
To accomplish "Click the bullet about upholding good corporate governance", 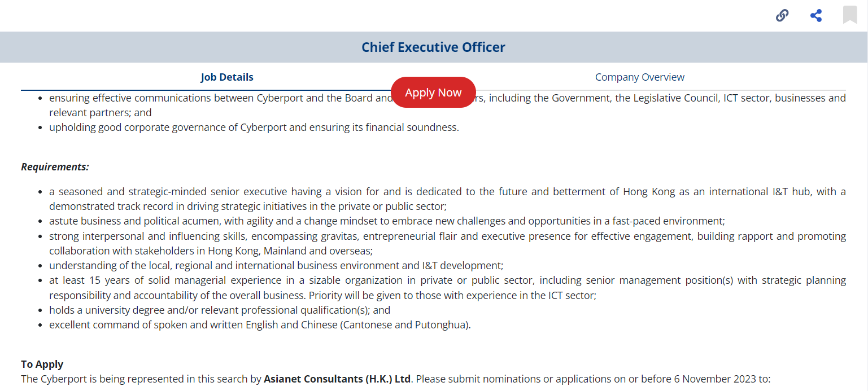I will click(x=254, y=128).
